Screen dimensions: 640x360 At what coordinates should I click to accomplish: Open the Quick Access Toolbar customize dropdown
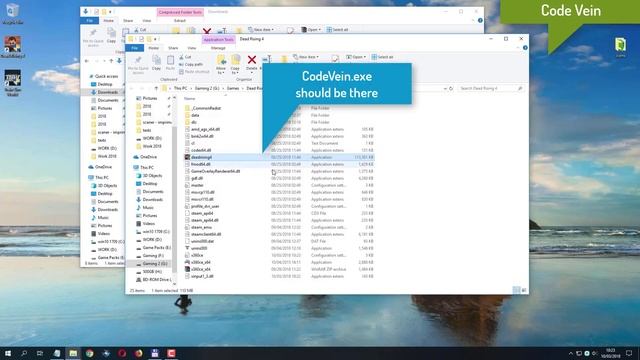point(155,39)
